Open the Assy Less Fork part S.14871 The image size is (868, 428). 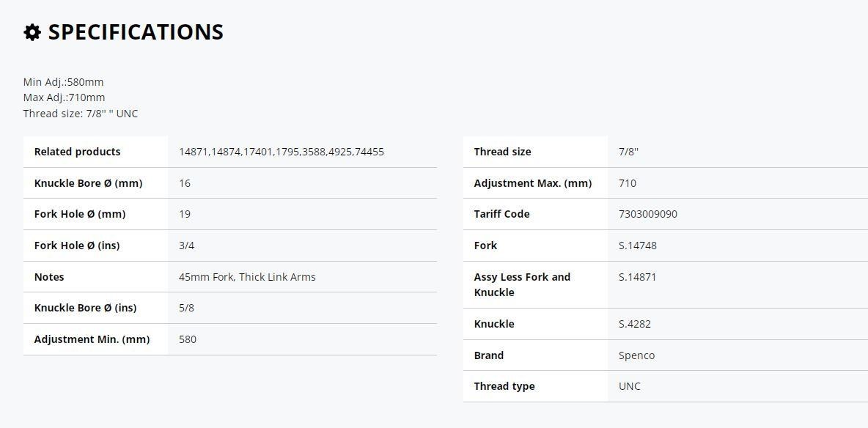coord(637,277)
